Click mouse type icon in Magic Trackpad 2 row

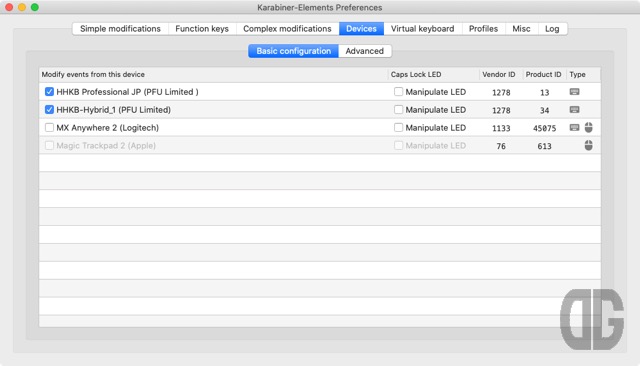[588, 145]
